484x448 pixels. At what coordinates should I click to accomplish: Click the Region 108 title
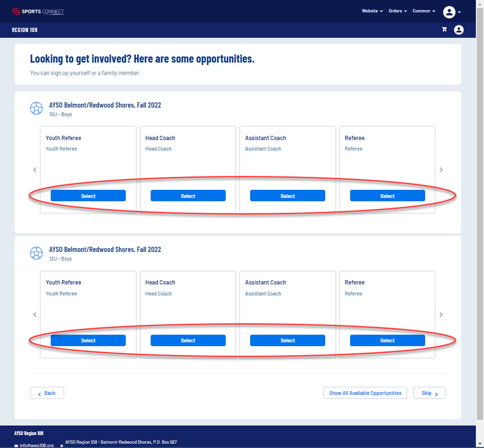pyautogui.click(x=25, y=30)
